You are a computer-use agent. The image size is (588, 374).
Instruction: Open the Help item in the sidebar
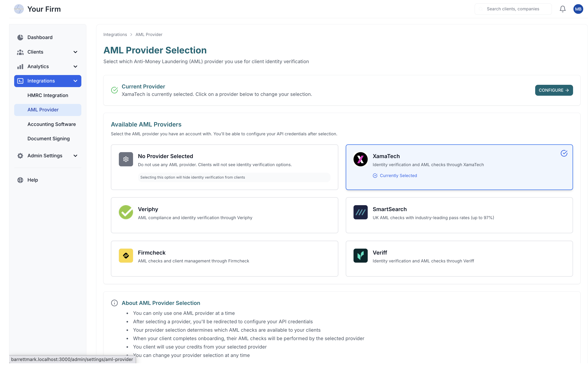point(33,180)
